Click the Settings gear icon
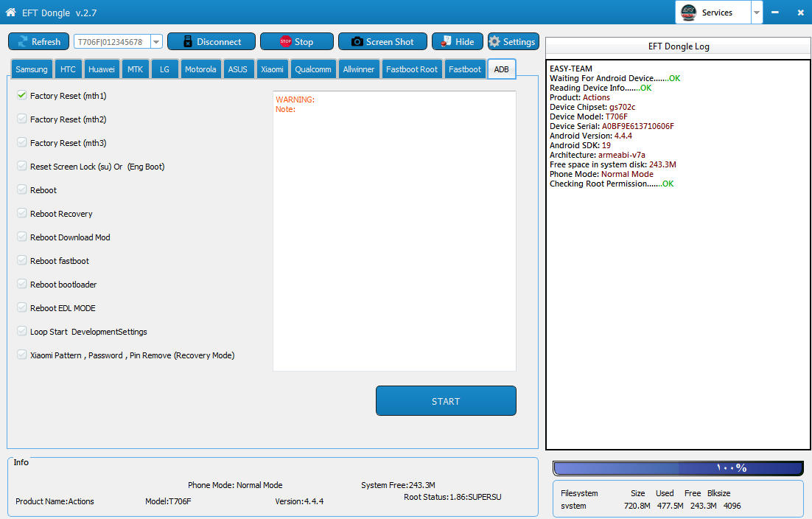 click(x=494, y=42)
